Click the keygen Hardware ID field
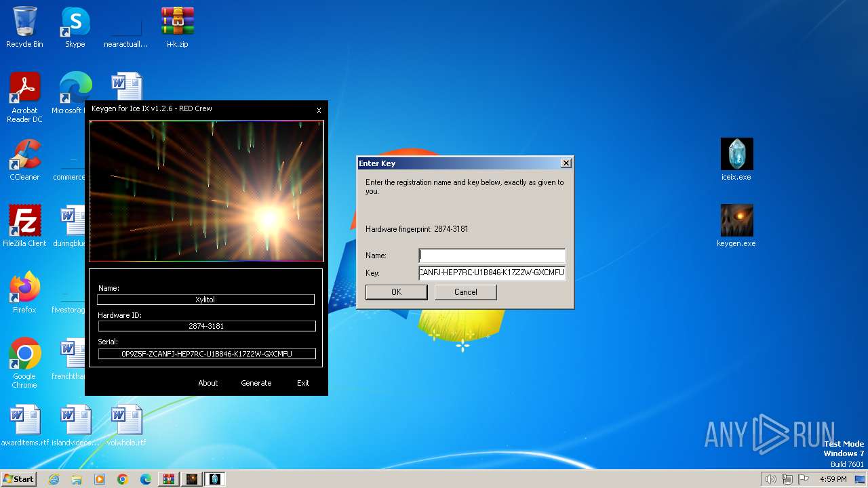Image resolution: width=868 pixels, height=488 pixels. click(207, 326)
